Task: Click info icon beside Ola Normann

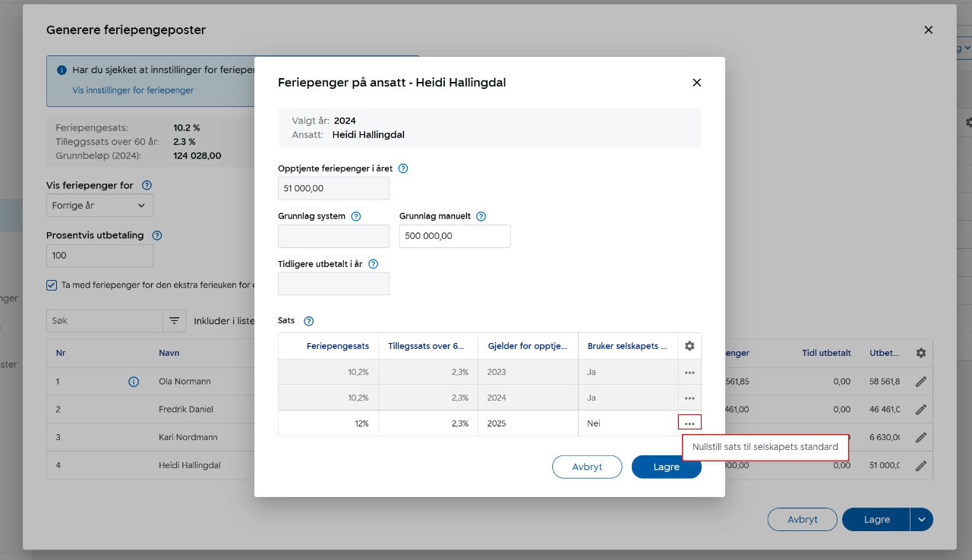Action: pos(134,382)
